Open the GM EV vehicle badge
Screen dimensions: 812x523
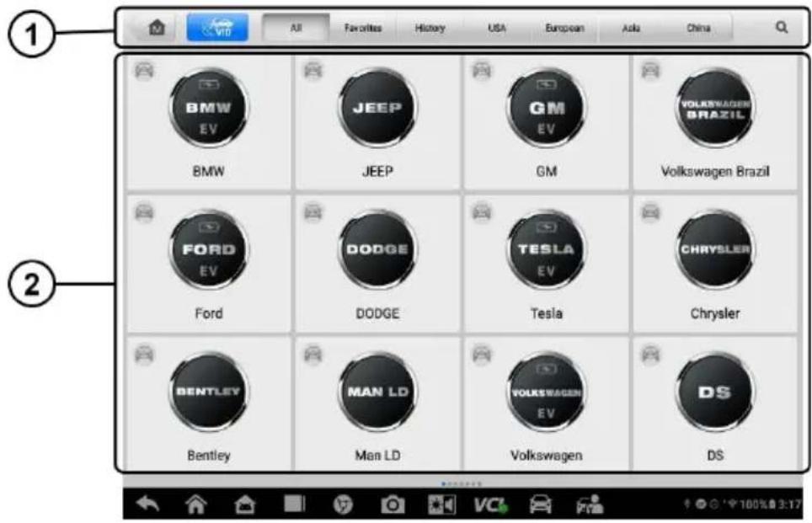547,108
